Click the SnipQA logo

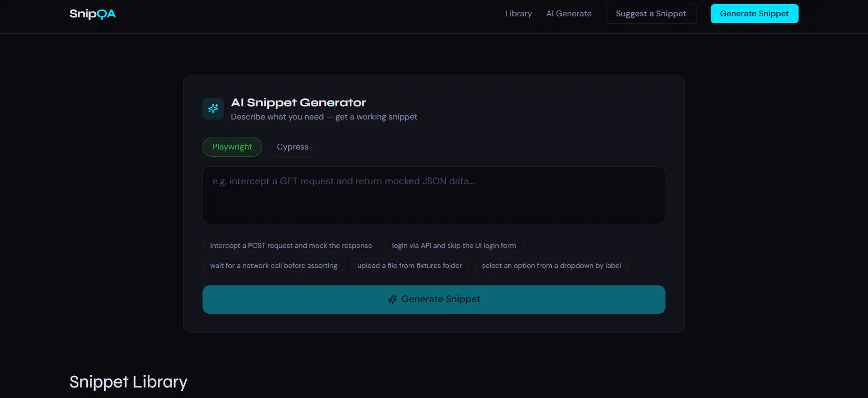(93, 14)
